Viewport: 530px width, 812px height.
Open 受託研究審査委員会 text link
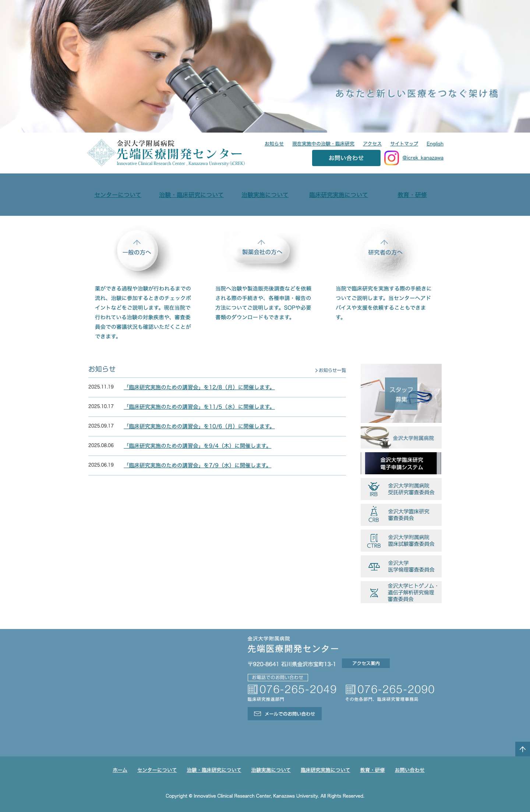click(x=411, y=489)
